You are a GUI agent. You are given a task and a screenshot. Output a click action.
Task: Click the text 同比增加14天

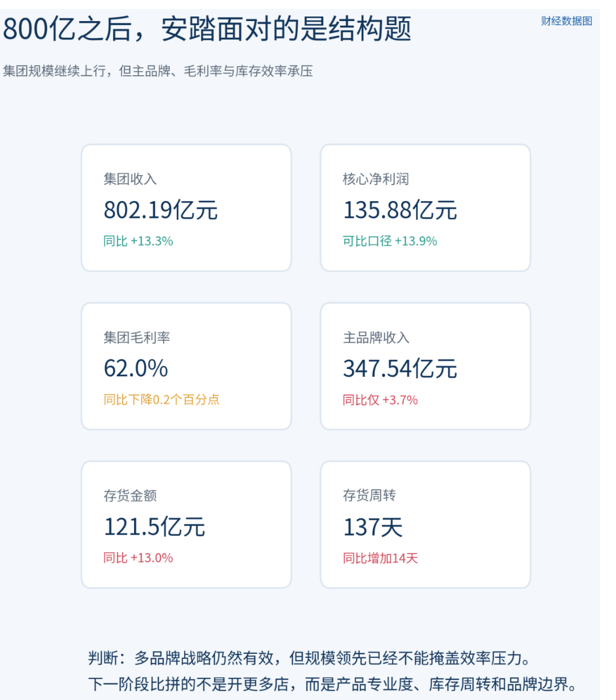pos(380,558)
